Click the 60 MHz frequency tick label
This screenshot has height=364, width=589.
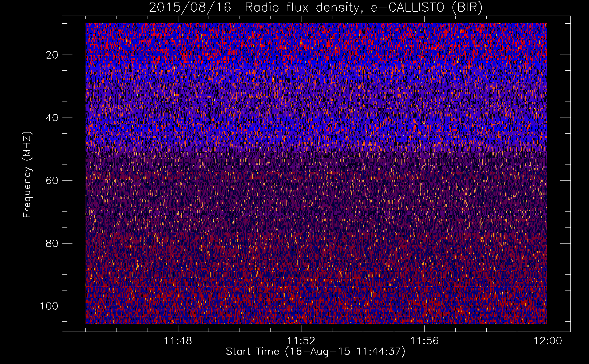point(52,181)
